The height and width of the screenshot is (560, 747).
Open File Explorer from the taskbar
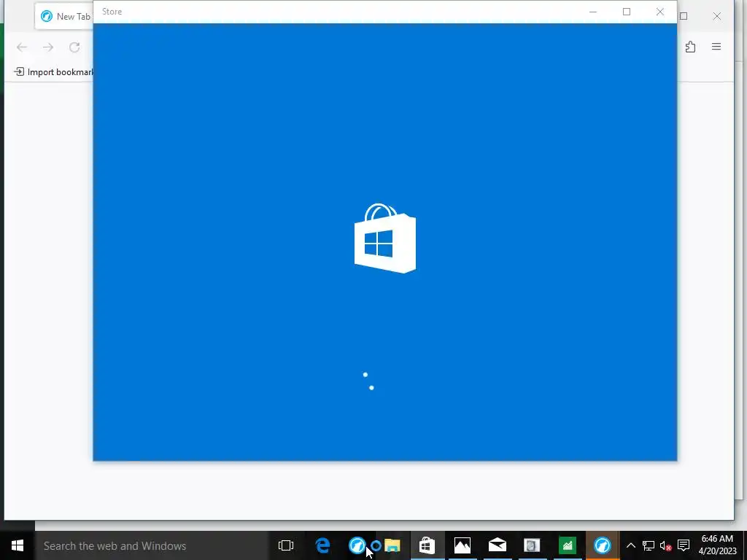(392, 545)
